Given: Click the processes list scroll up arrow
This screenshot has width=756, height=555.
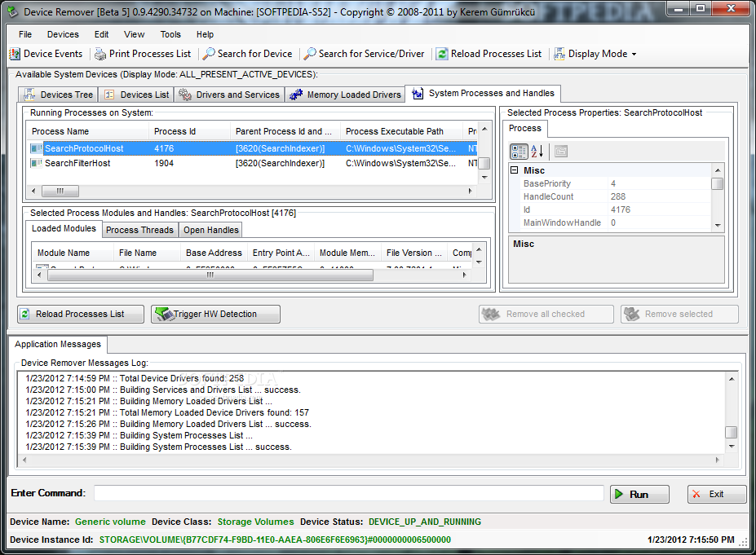Looking at the screenshot, I should click(x=484, y=129).
